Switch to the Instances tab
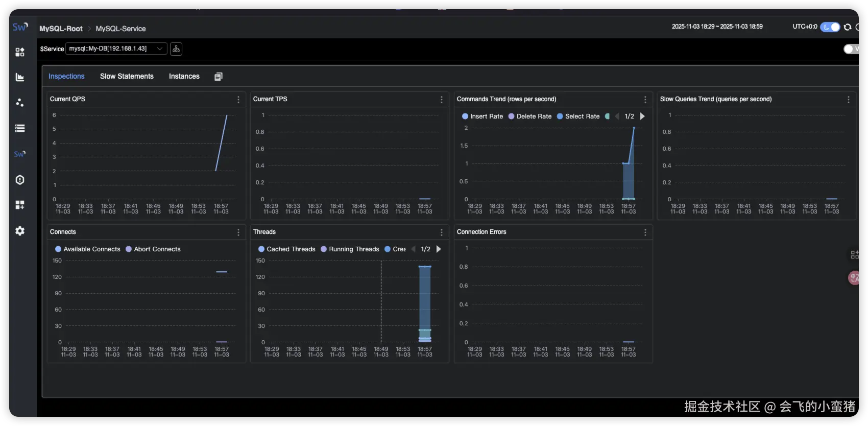 (184, 76)
